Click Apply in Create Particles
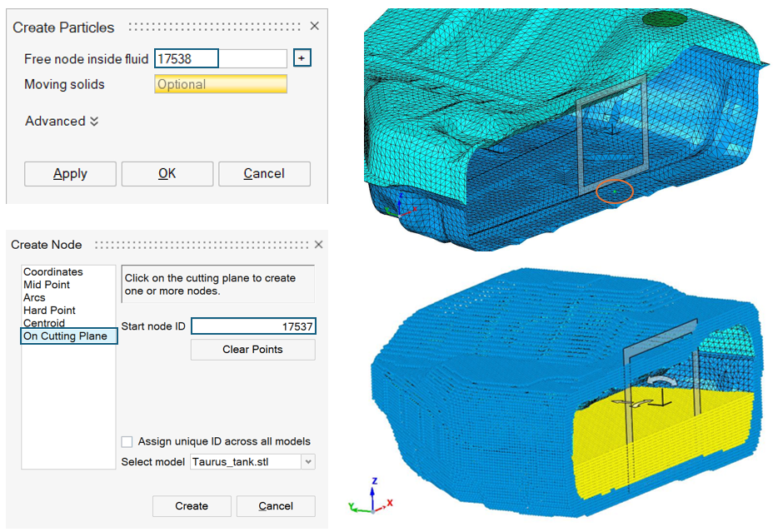Screen dimensions: 773x532 point(70,174)
